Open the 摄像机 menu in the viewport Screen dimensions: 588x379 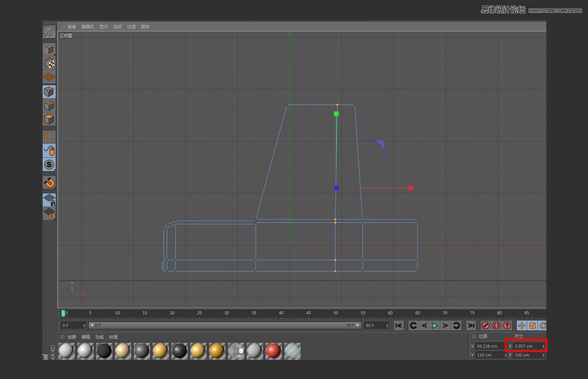(86, 26)
